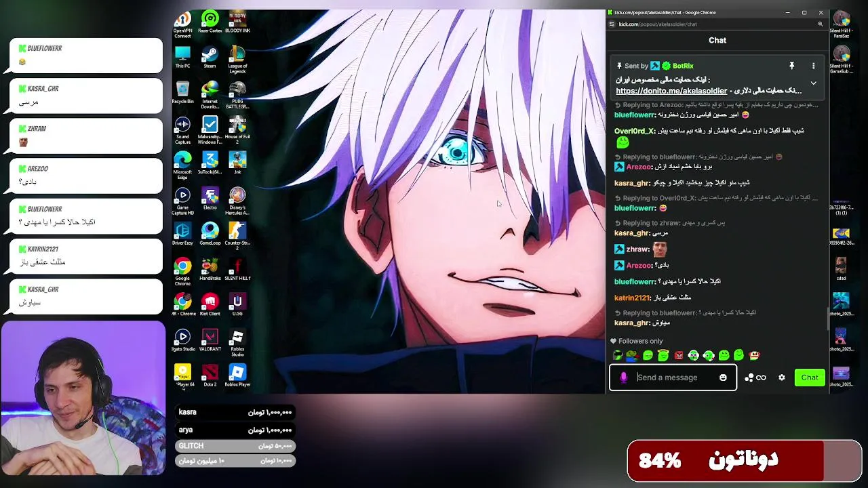Focus the 'Send a message' input field
The width and height of the screenshot is (868, 488).
673,378
